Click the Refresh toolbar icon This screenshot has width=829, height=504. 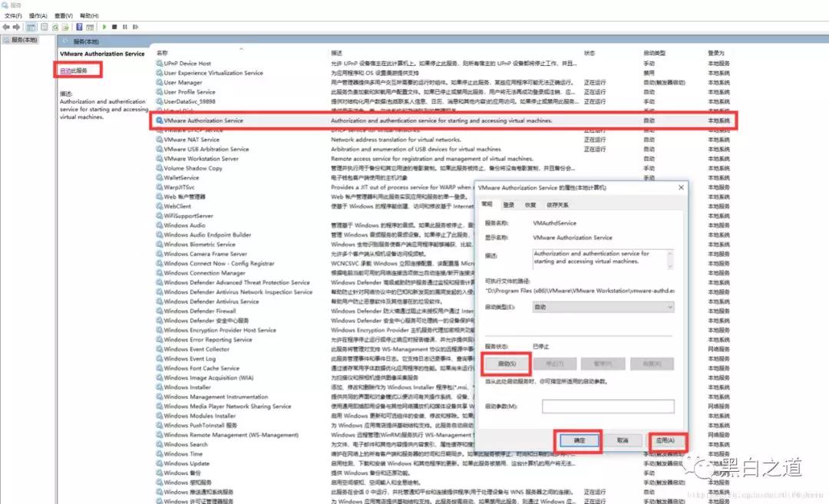55,27
